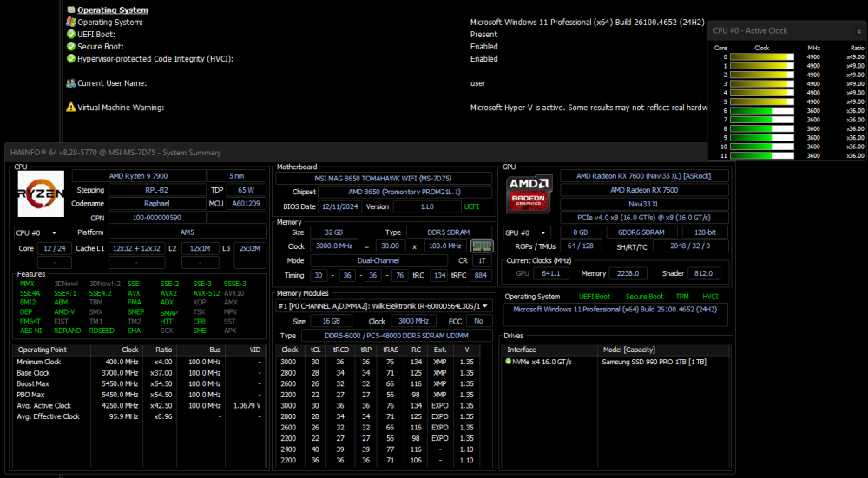This screenshot has width=868, height=478.
Task: Select the Minimum Clock row
Action: [140, 362]
